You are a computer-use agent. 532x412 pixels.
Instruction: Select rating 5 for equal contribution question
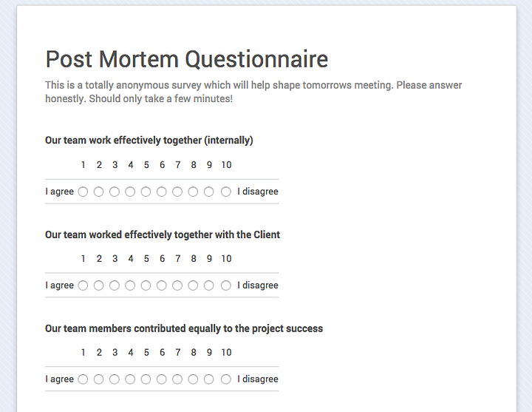[x=146, y=379]
